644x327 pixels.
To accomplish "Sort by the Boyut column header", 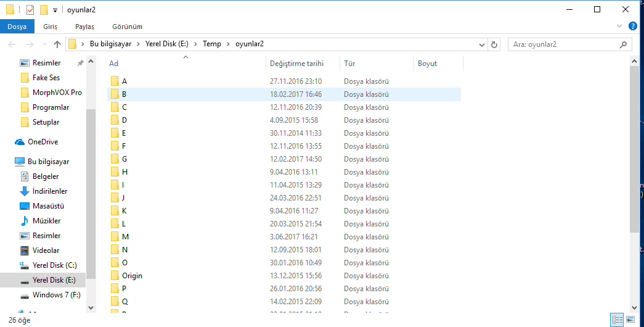I will coord(438,64).
